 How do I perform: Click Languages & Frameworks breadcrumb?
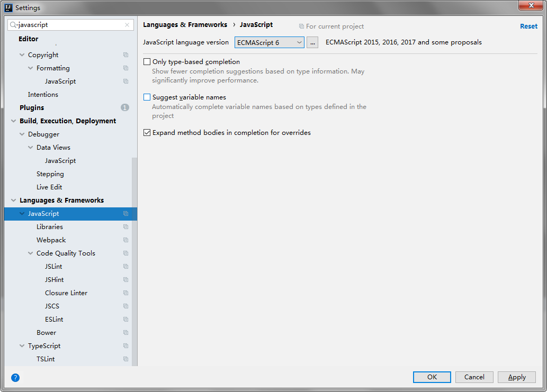point(185,25)
